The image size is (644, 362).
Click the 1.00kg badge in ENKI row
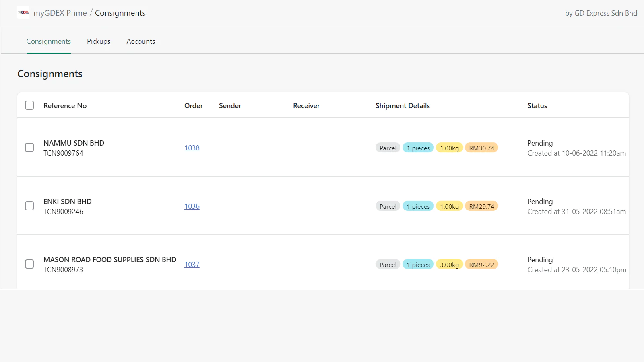point(449,206)
